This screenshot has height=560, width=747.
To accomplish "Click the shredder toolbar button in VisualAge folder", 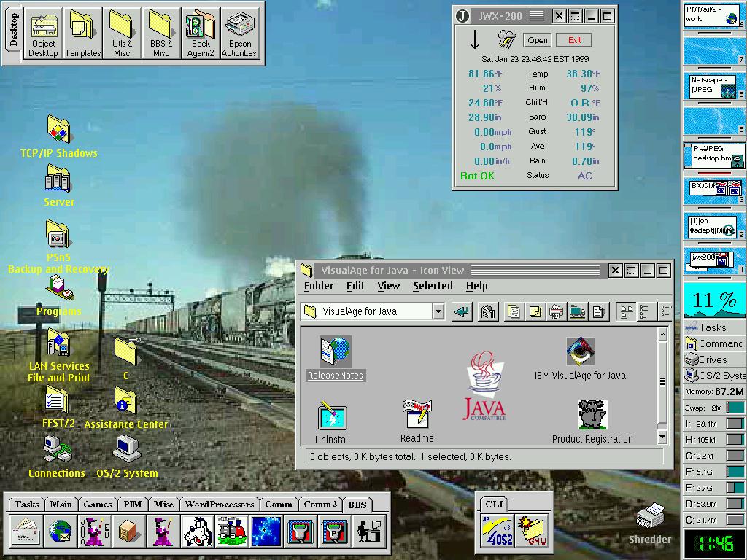I will 556,312.
